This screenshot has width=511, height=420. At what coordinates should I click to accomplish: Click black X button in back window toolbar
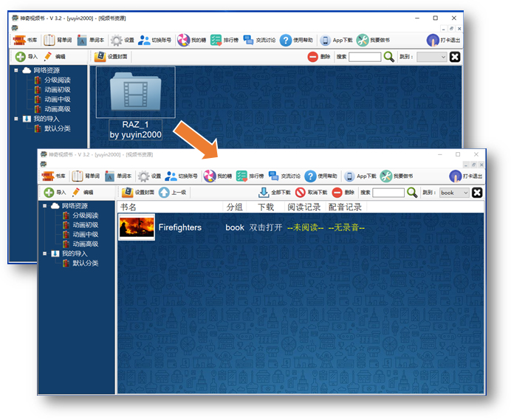(x=455, y=57)
